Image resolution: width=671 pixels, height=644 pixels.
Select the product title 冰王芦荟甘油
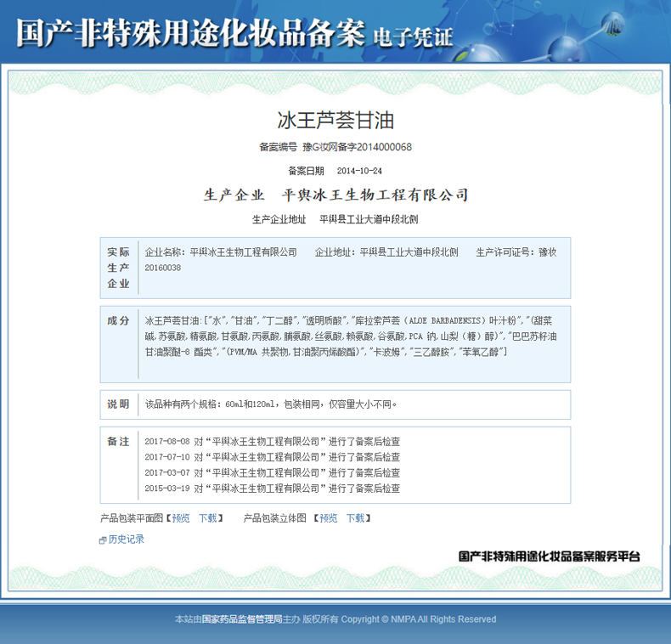coord(335,121)
